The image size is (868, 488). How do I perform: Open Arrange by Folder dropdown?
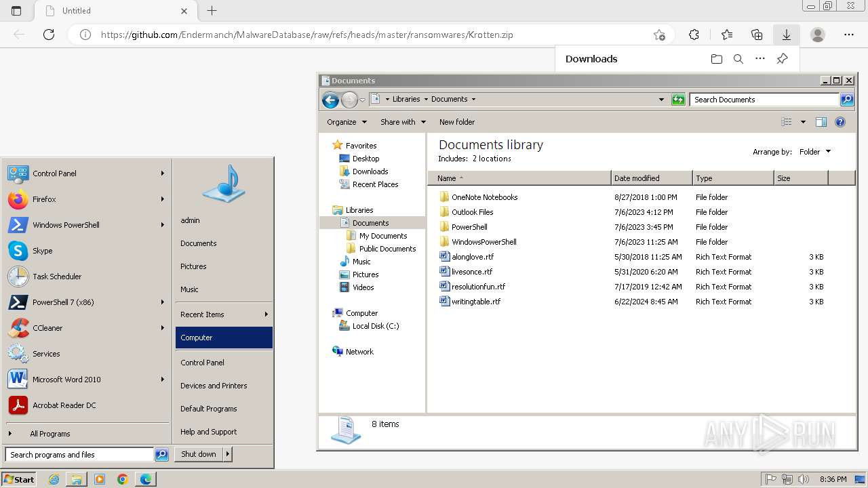tap(814, 152)
